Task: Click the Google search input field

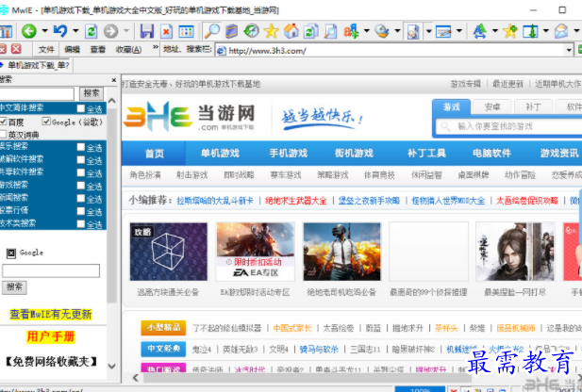Action: pyautogui.click(x=51, y=270)
